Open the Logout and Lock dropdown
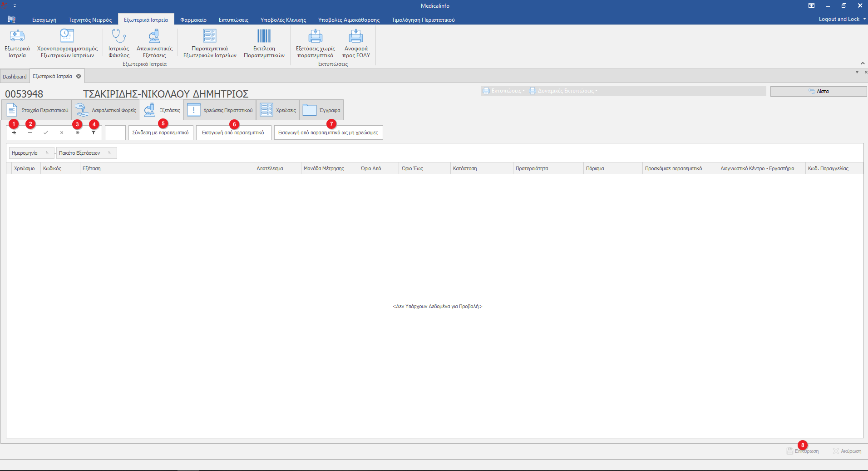 842,19
